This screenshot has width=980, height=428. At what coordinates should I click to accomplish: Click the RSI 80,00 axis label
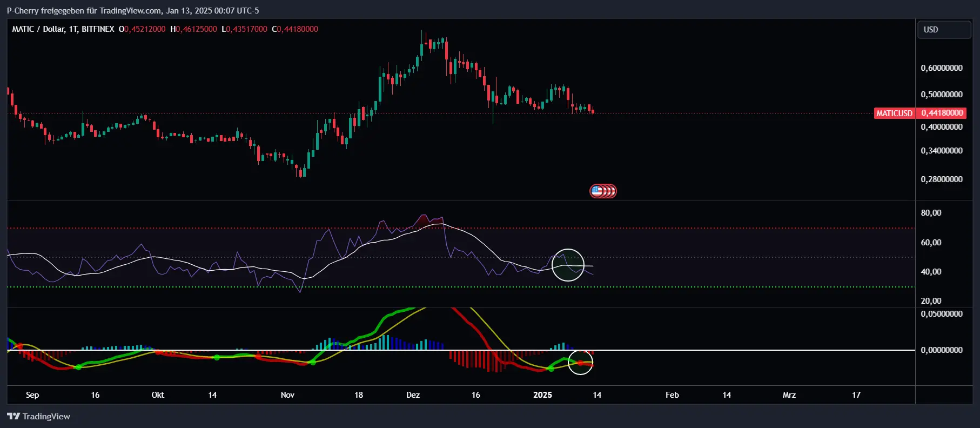(x=931, y=213)
